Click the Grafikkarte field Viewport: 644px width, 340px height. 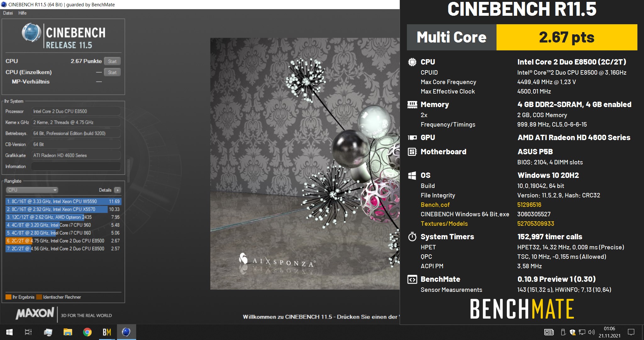click(76, 155)
